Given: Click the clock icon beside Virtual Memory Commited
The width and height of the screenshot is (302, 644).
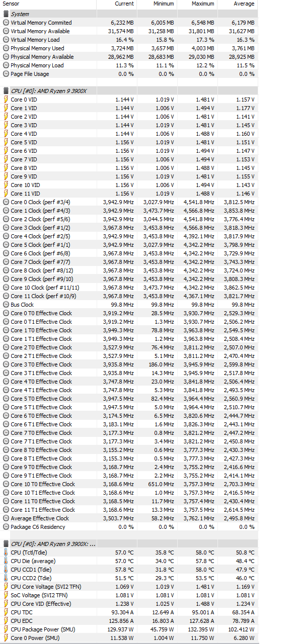Looking at the screenshot, I should pos(6,23).
